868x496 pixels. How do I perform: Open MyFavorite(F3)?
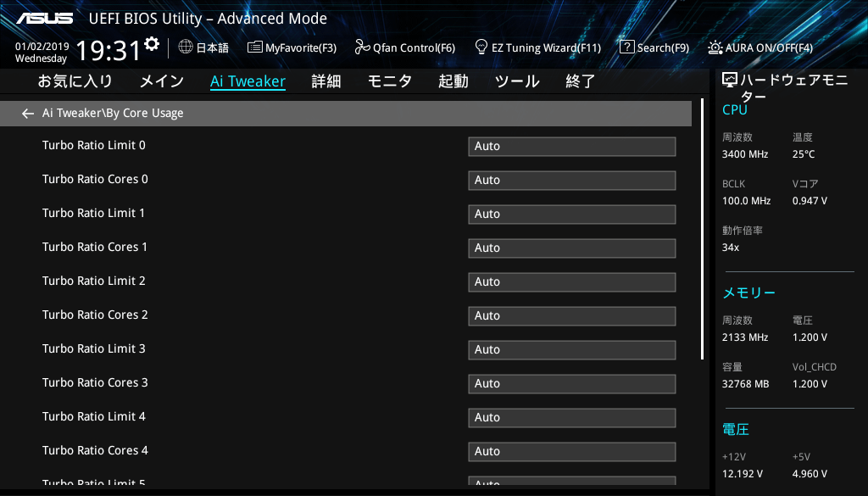(x=301, y=47)
